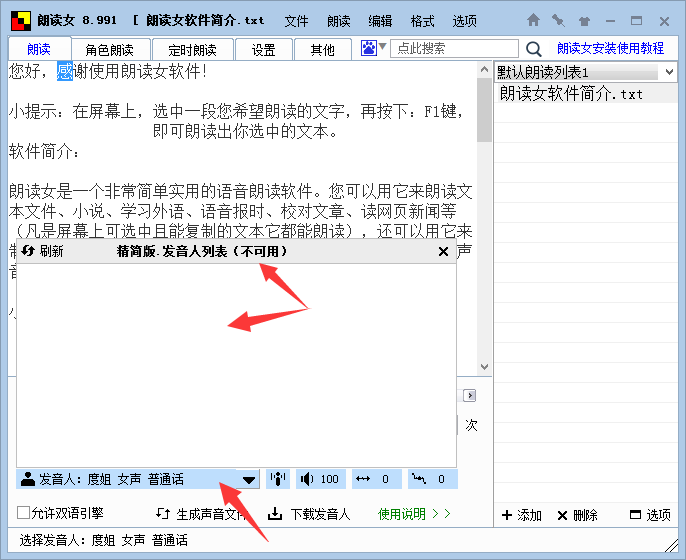Image resolution: width=686 pixels, height=560 pixels.
Task: Click the download icon for voices
Action: (275, 514)
